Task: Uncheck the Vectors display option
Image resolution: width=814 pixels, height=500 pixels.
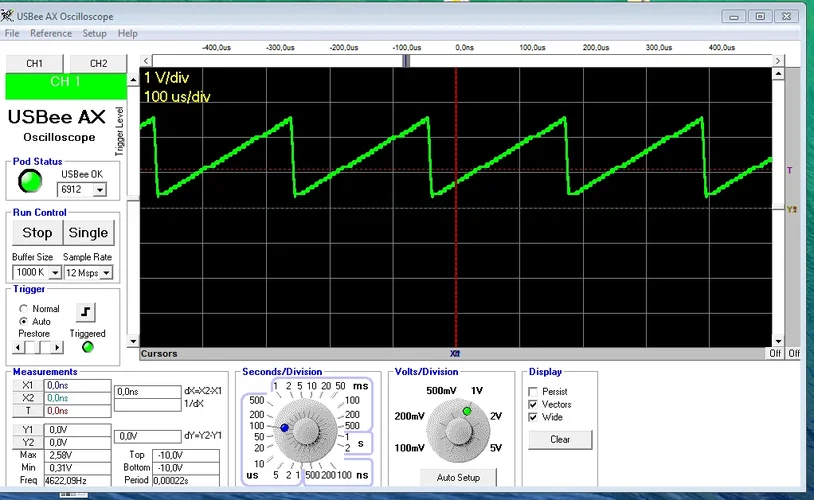Action: tap(533, 404)
